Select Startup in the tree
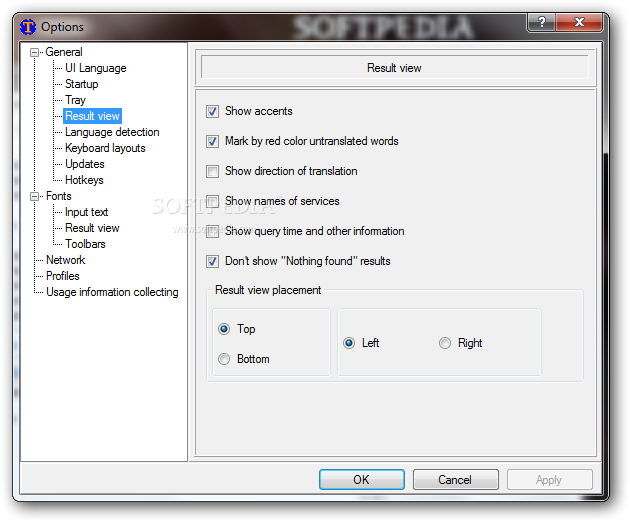The height and width of the screenshot is (522, 630). [82, 84]
